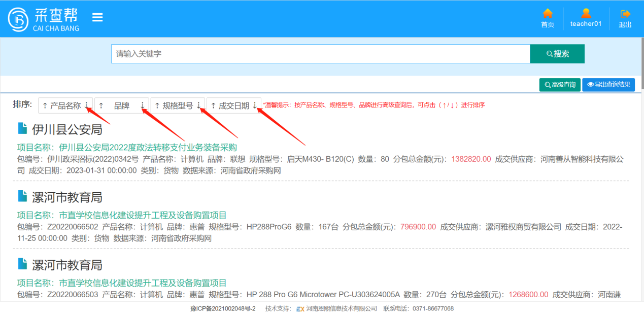Open the 豫ICP备2021002048号-2 footer link
This screenshot has width=644, height=316.
[x=223, y=308]
